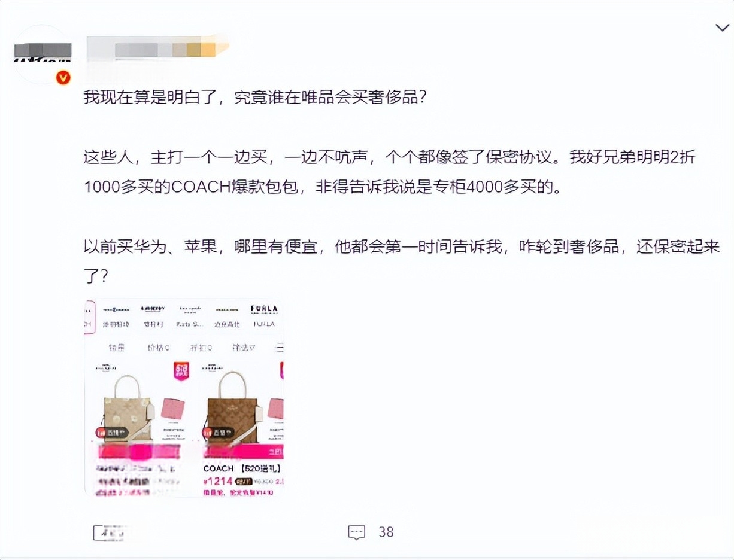Toggle the list layout icon
This screenshot has width=734, height=560.
(x=279, y=348)
